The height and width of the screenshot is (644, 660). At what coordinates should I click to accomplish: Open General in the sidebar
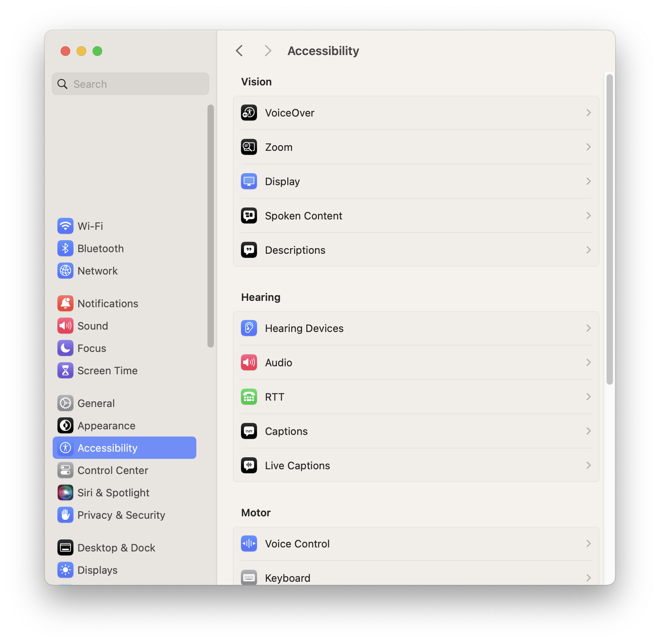point(96,403)
